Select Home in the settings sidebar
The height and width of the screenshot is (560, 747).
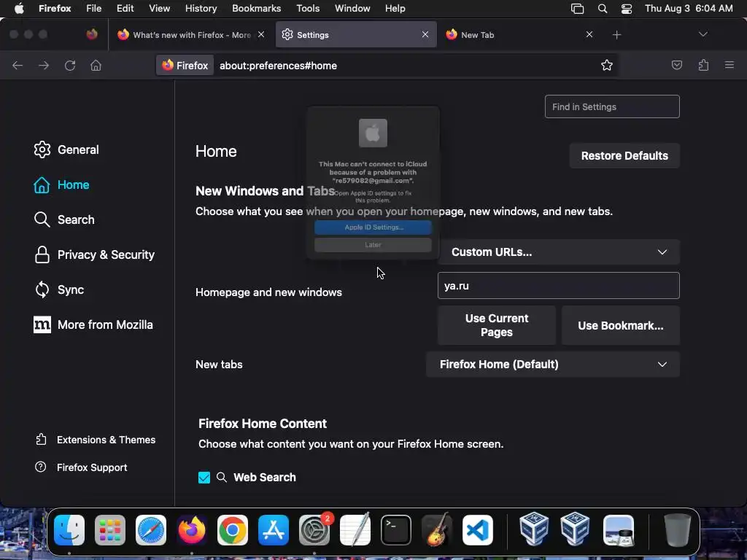tap(61, 184)
